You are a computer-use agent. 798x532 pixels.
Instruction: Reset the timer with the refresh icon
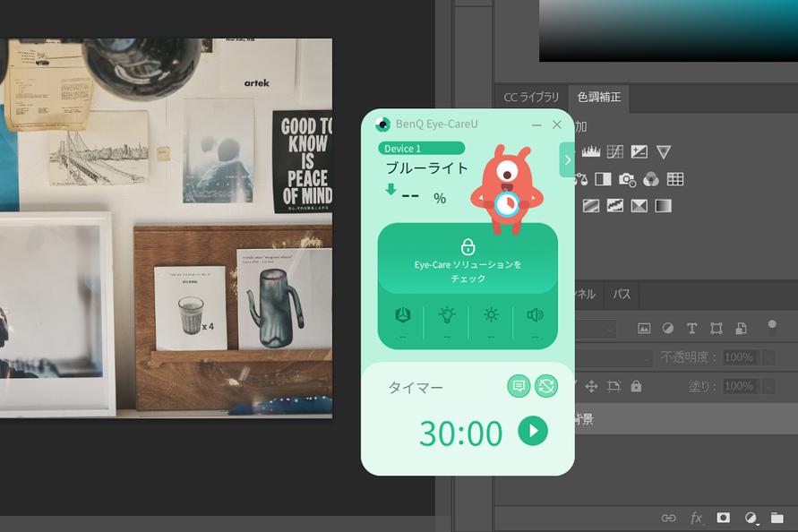pos(546,386)
